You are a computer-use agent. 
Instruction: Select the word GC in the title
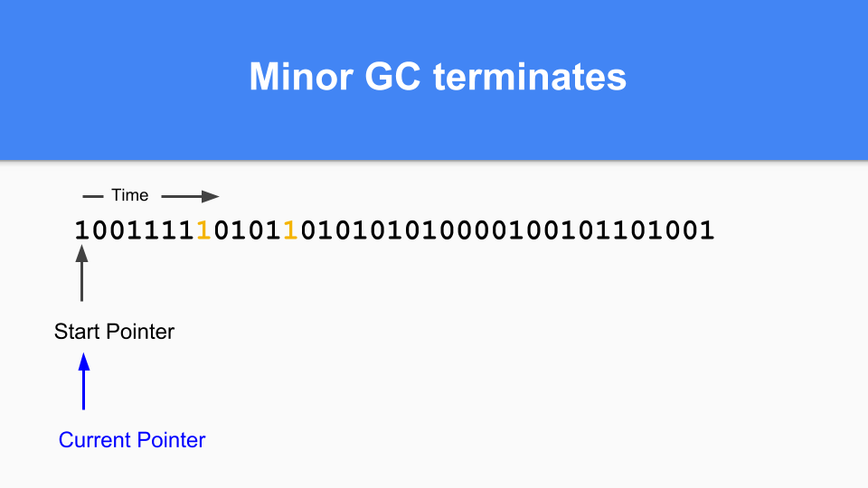pyautogui.click(x=394, y=77)
